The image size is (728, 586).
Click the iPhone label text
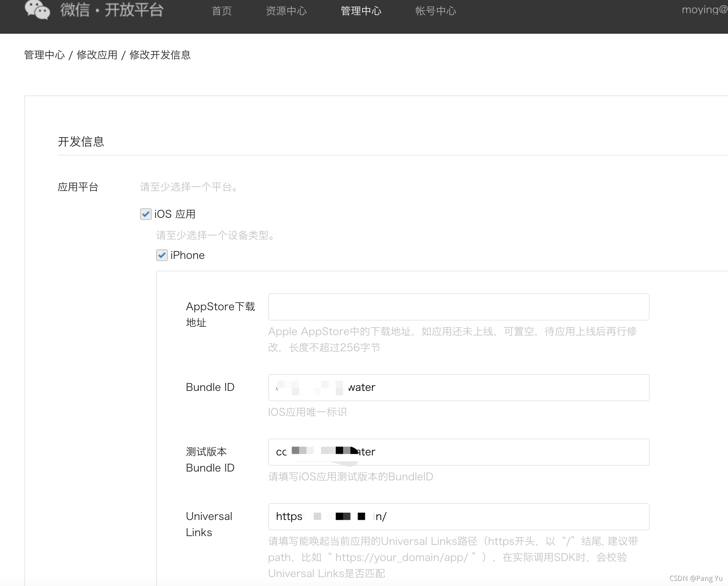pyautogui.click(x=187, y=255)
